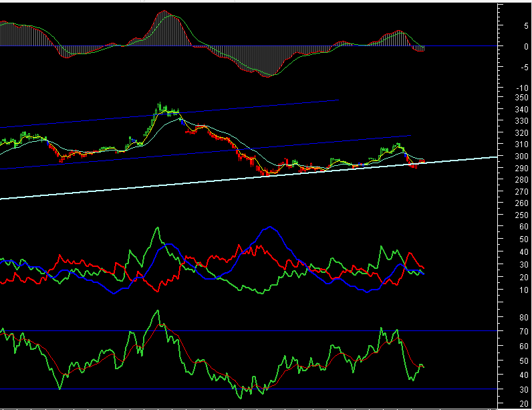532x410 pixels.
Task: Click the 10 label on ADX scale
Action: 524,290
